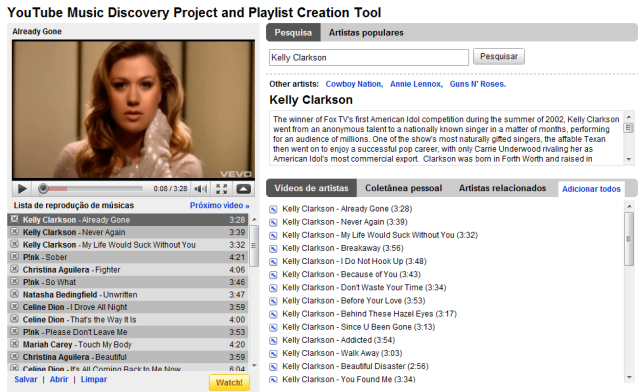
Task: Add My Life Would Suck Without You icon
Action: [273, 236]
